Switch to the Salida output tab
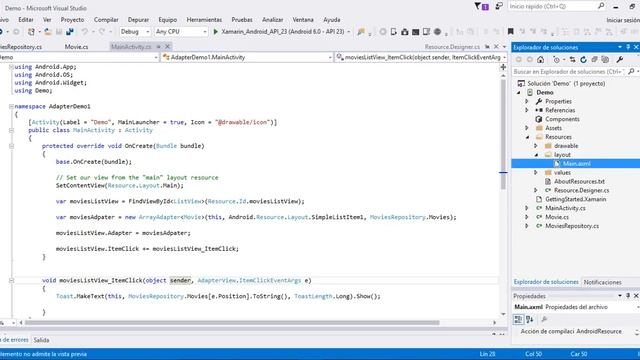This screenshot has height=360, width=640. click(41, 340)
